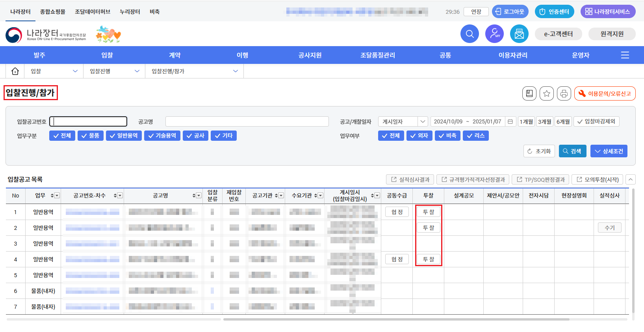Screen dimensions: 644x332
Task: Sort by 수요기관 column arrows
Action: tap(316, 196)
